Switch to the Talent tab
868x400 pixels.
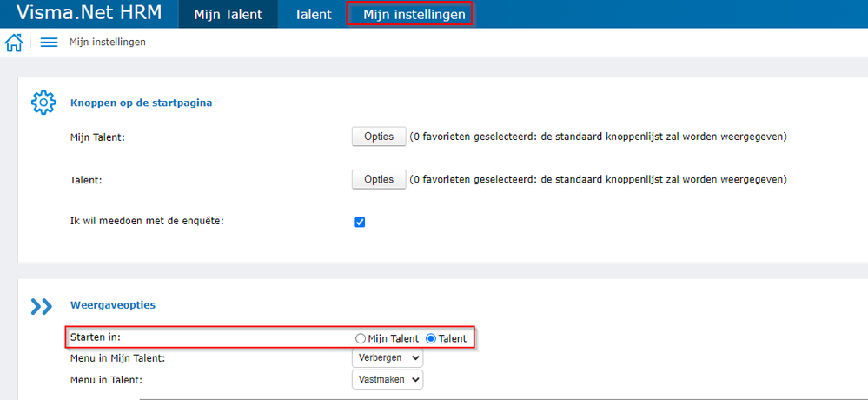point(313,14)
